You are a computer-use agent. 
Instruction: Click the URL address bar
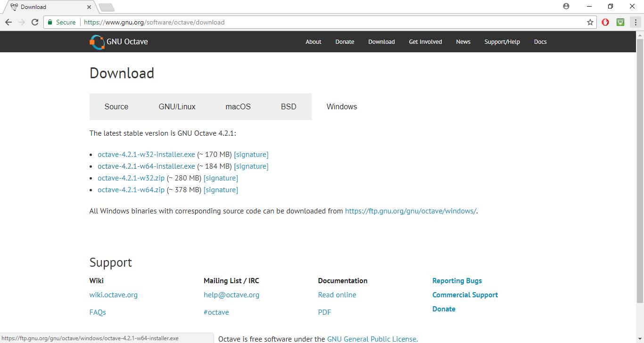coord(330,22)
